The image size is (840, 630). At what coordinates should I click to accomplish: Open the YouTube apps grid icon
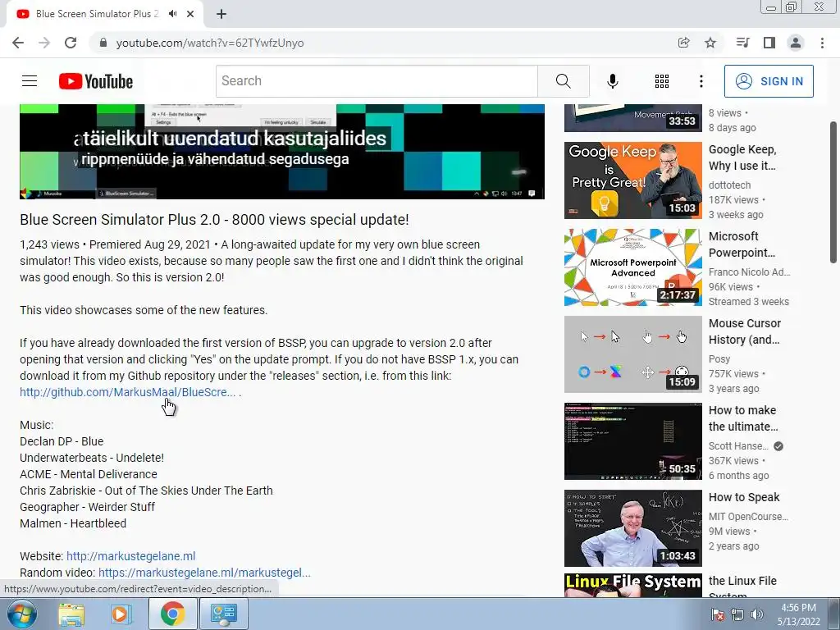662,81
